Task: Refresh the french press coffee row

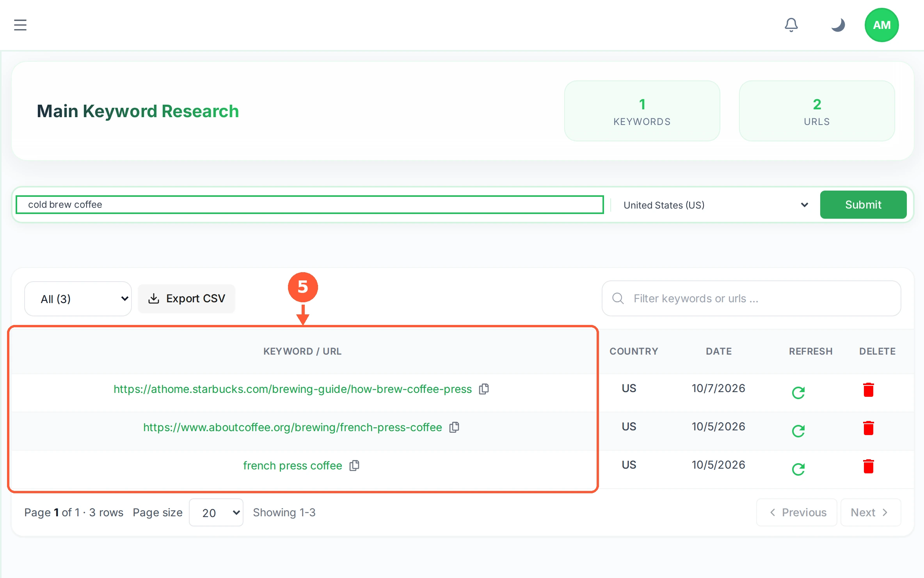Action: [798, 469]
